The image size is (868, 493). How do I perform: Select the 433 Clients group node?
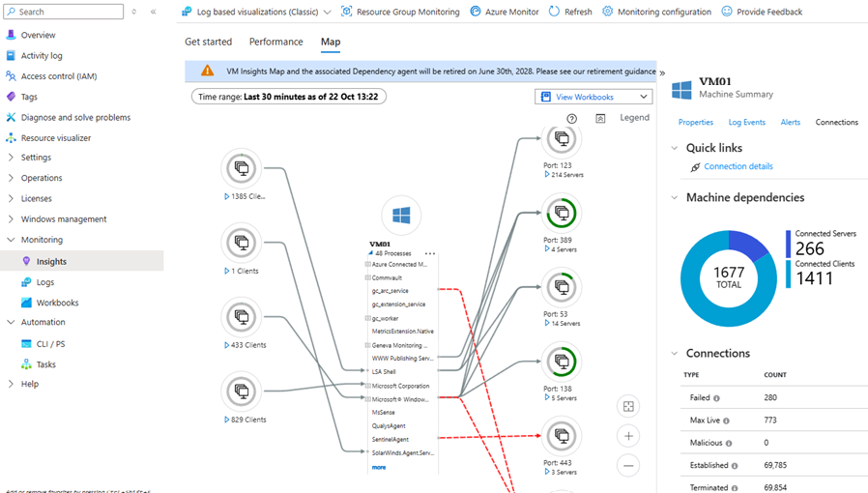(242, 316)
